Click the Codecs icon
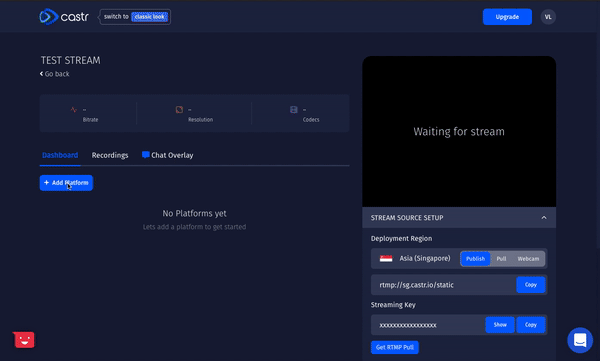The image size is (600, 361). click(293, 110)
